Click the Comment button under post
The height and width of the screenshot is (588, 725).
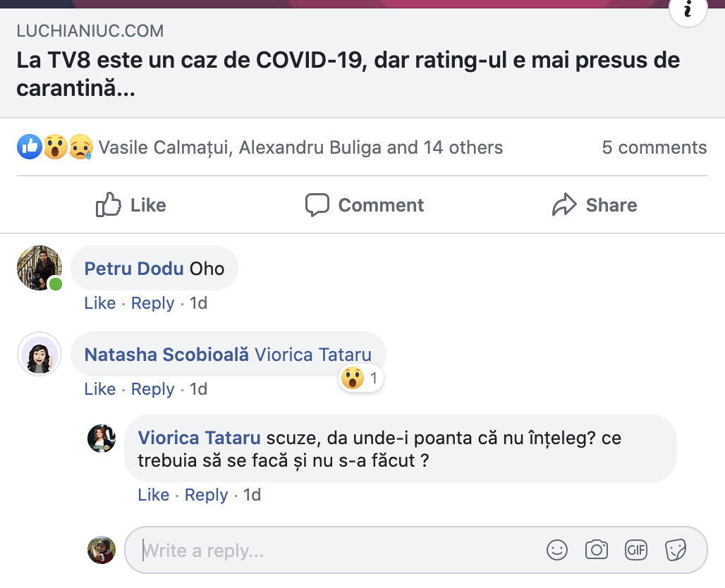(364, 205)
